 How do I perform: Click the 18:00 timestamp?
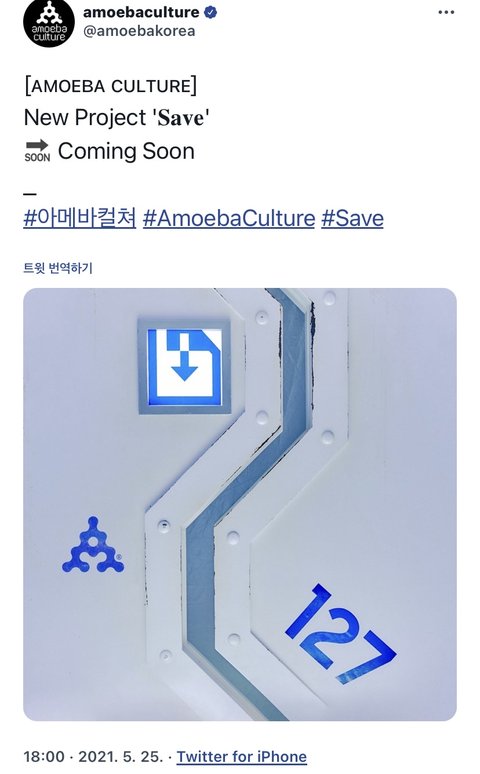(x=44, y=756)
